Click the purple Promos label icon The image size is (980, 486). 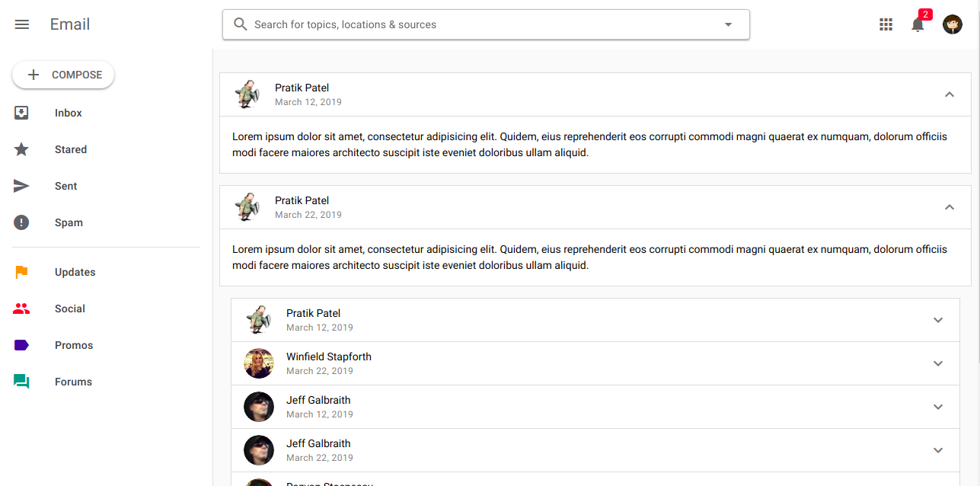(21, 345)
